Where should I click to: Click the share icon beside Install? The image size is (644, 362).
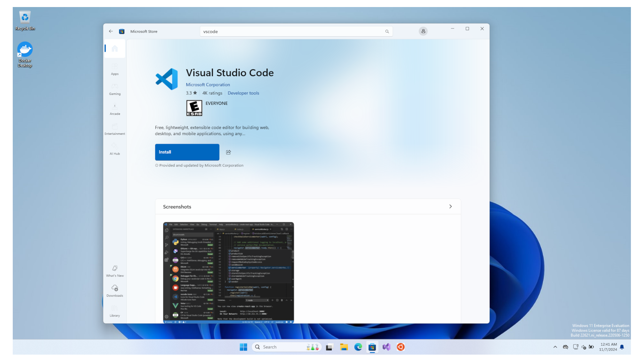coord(228,152)
